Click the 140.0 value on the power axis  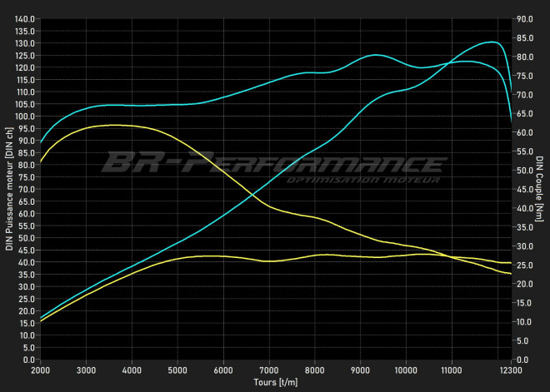[x=24, y=19]
